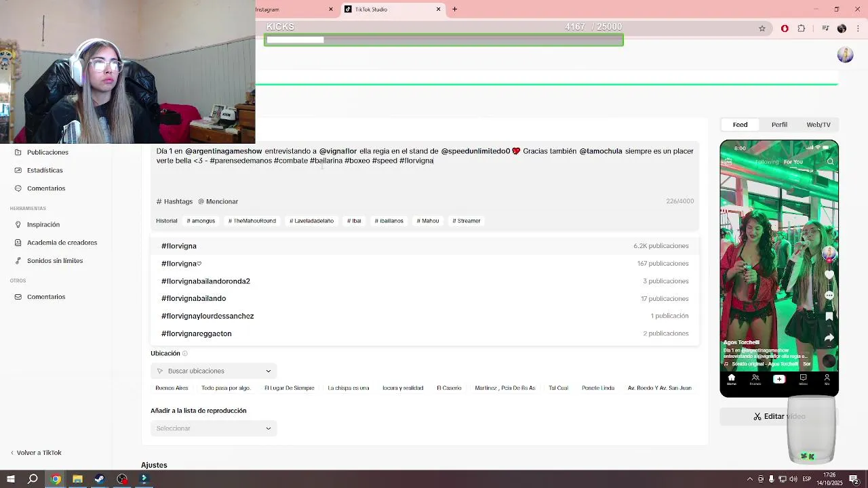Open Chrome three-dot menu
Viewport: 868px width, 488px height.
tap(859, 28)
